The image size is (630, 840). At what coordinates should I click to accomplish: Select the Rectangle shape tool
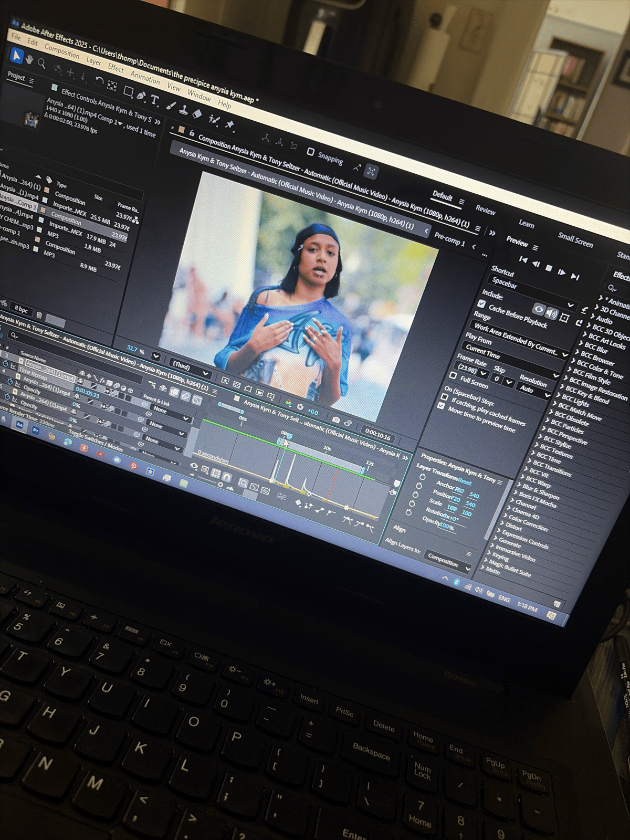click(128, 91)
